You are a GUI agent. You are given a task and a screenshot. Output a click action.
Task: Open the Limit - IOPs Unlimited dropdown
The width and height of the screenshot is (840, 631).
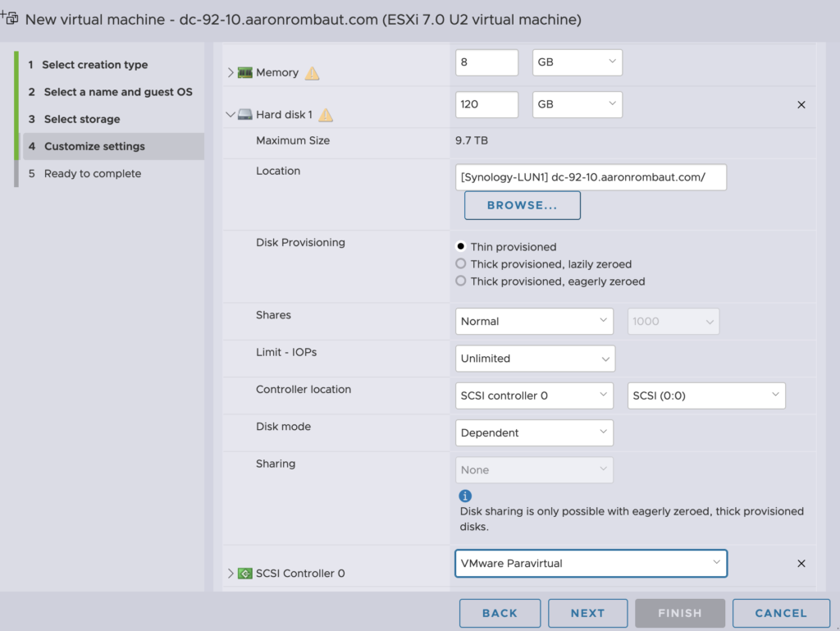535,359
